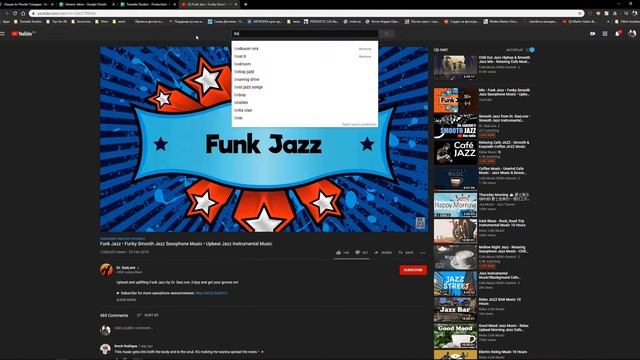This screenshot has height=360, width=640.
Task: Switch to the Production browser tab
Action: click(148, 4)
